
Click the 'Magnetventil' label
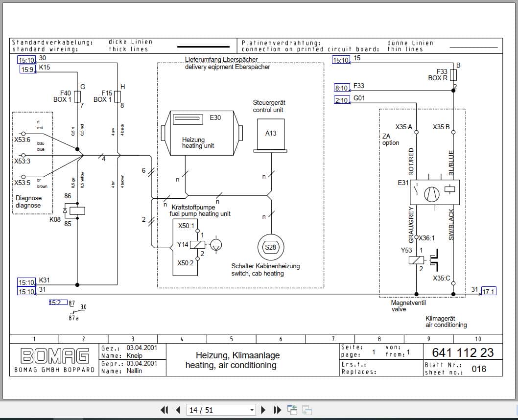[408, 303]
